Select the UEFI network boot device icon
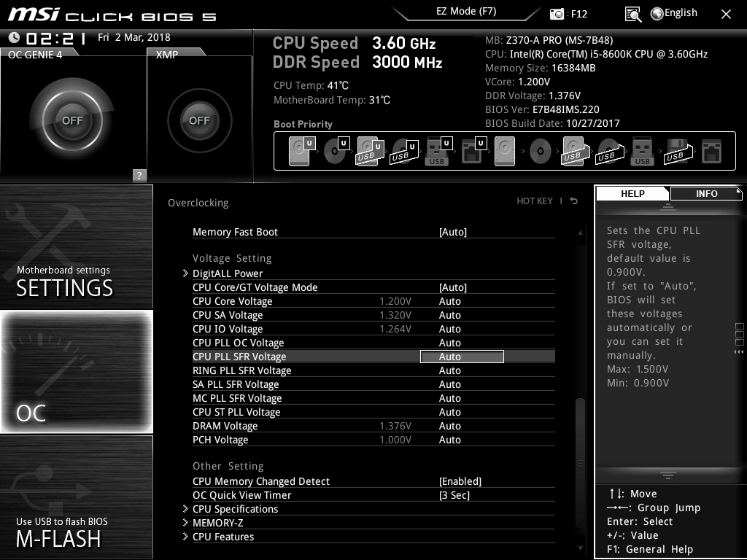Viewport: 747px width, 560px height. click(x=473, y=151)
